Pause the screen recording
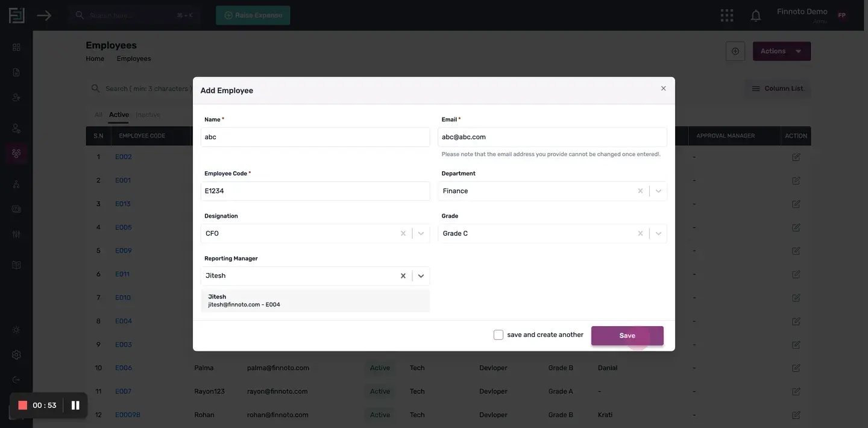The image size is (868, 428). pyautogui.click(x=75, y=405)
